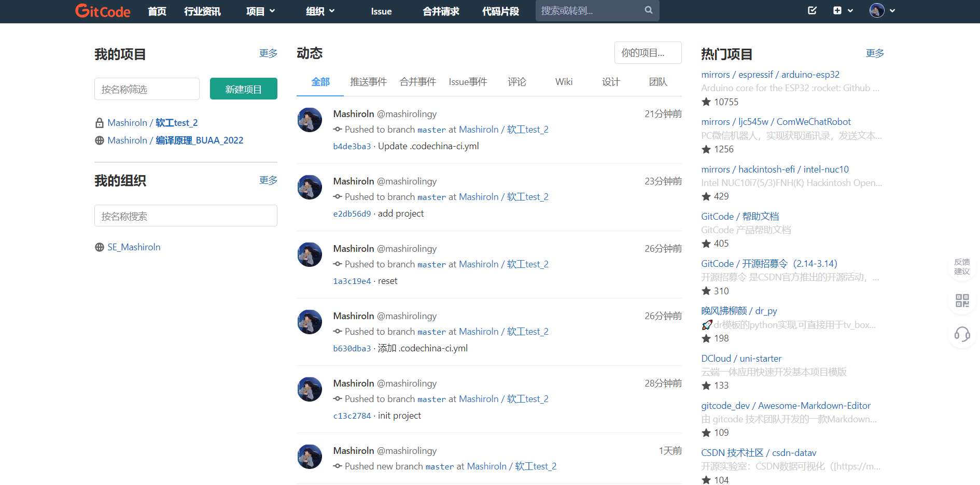
Task: Switch to the 推送事件 tab
Action: point(369,82)
